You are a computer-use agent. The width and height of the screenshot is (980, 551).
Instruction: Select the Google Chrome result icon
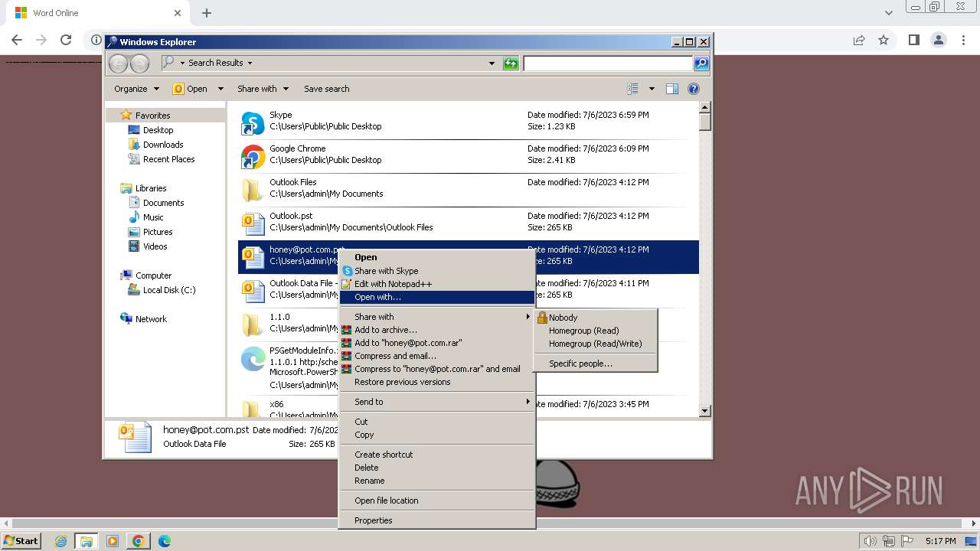pyautogui.click(x=253, y=157)
